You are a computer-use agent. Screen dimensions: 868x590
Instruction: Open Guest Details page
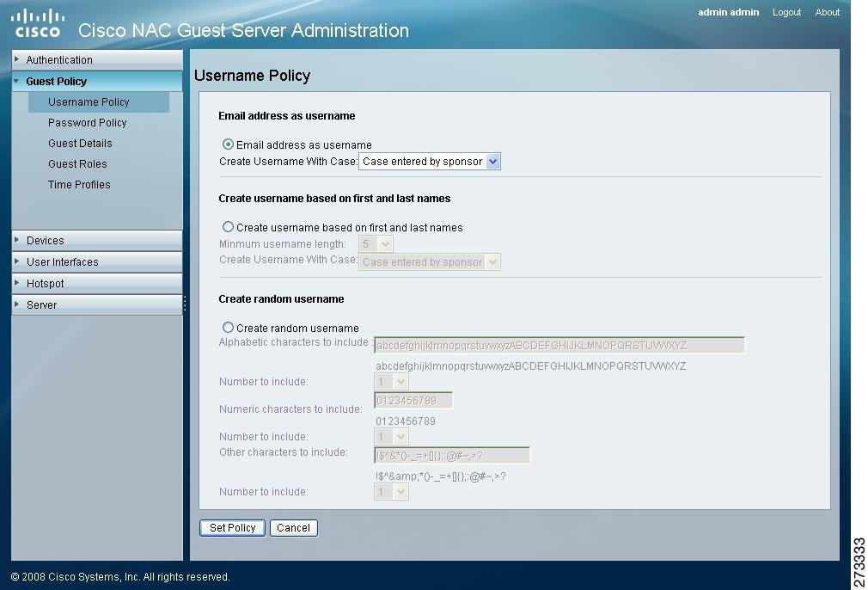click(x=80, y=143)
